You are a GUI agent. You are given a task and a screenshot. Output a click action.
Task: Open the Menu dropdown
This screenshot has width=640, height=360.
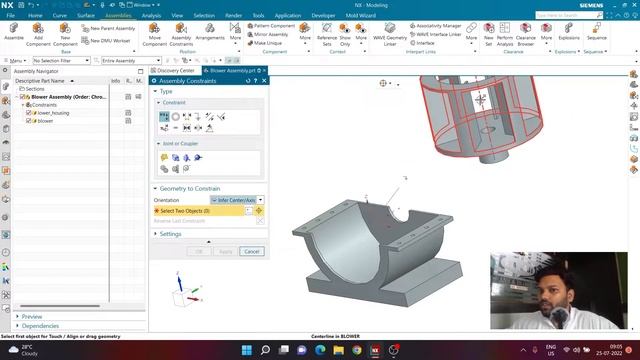click(x=15, y=60)
